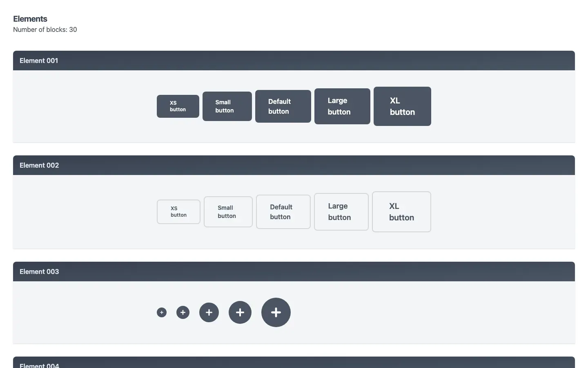Viewport: 588px width, 368px height.
Task: Click the white outlined XL button
Action: pyautogui.click(x=401, y=212)
